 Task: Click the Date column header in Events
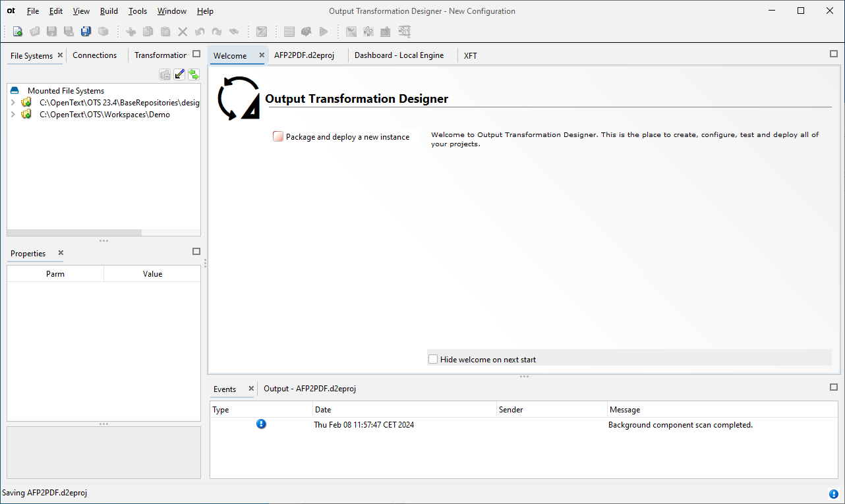click(404, 410)
